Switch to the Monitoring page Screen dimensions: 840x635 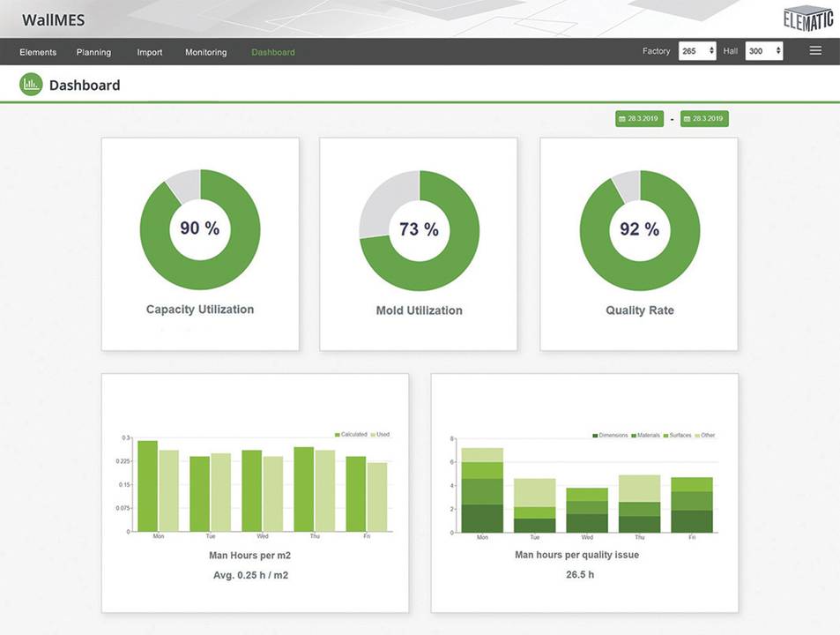tap(205, 52)
